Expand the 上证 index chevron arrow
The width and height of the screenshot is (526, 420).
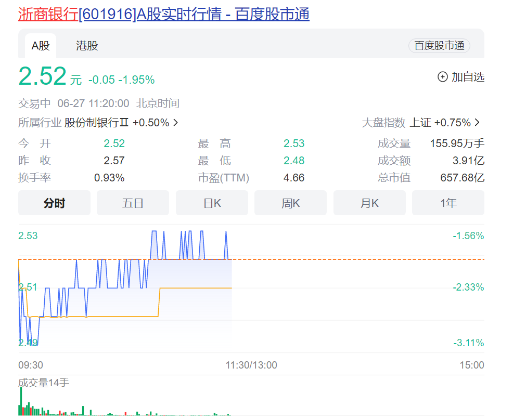(477, 123)
